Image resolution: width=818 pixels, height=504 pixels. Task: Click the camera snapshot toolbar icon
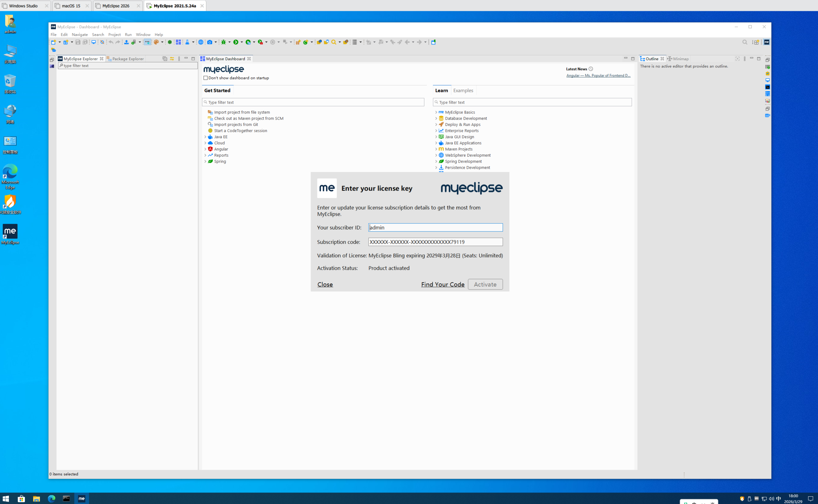(210, 42)
